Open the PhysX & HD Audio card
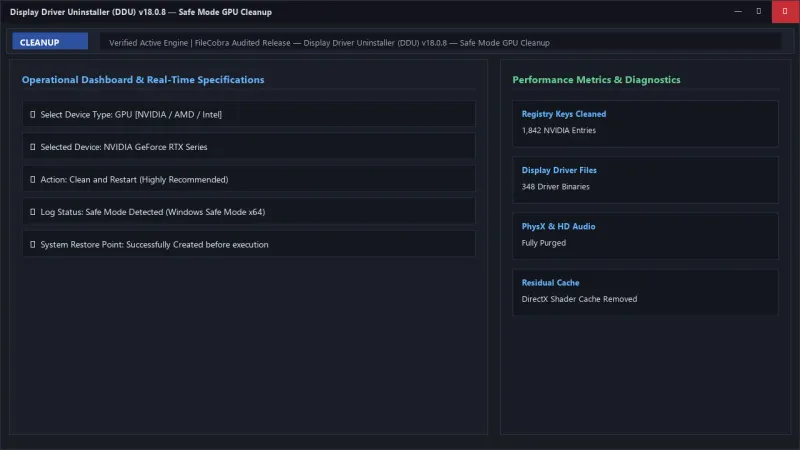This screenshot has width=800, height=450. 645,236
